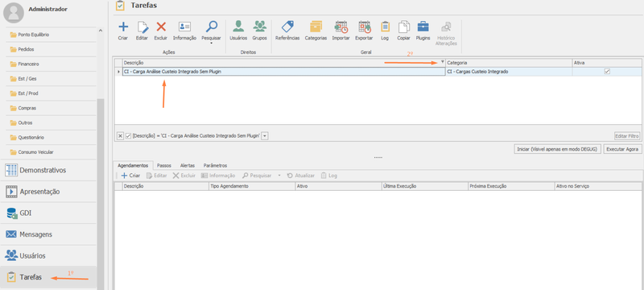Image resolution: width=644 pixels, height=290 pixels.
Task: Select Tarefas in the sidebar
Action: click(x=48, y=277)
